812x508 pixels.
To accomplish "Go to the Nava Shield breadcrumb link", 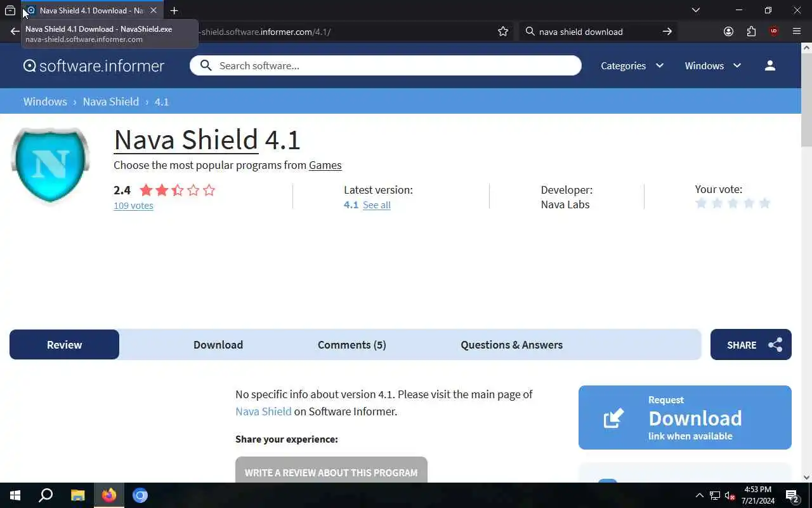I will [x=110, y=102].
